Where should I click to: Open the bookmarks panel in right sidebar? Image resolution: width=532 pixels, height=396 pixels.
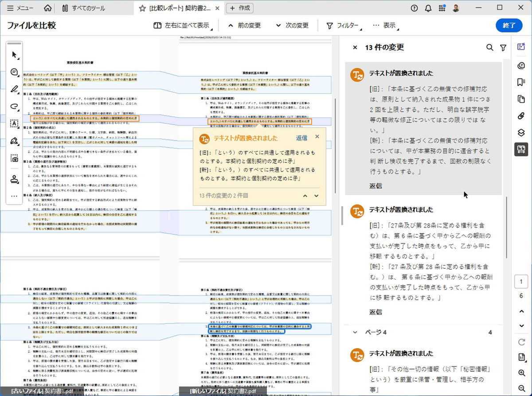(521, 82)
